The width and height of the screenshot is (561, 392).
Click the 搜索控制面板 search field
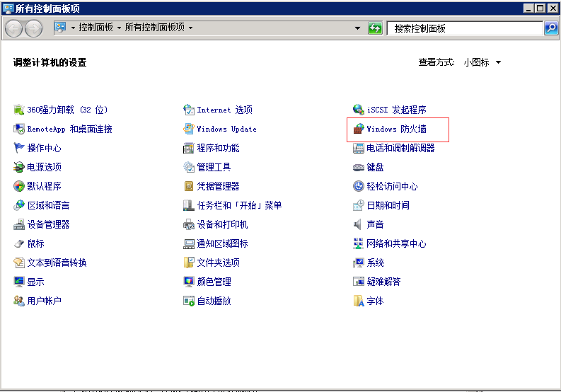[x=463, y=28]
